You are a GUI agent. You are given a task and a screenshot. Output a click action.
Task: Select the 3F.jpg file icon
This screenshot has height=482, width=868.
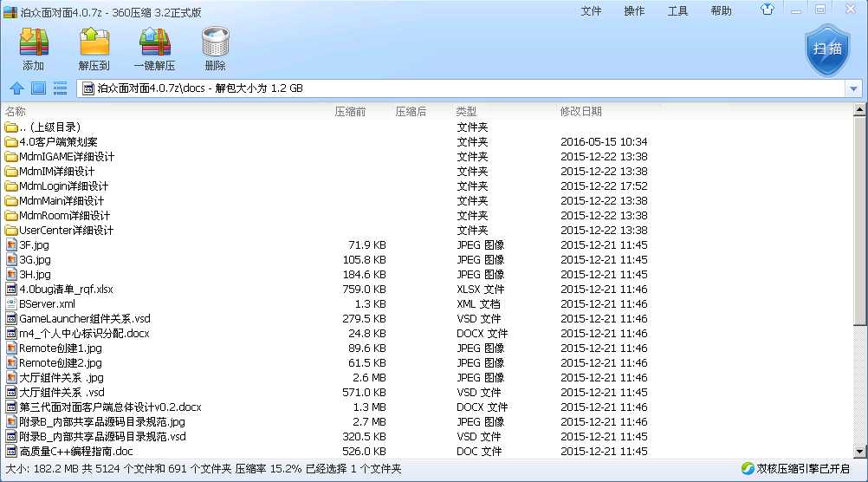[x=11, y=244]
